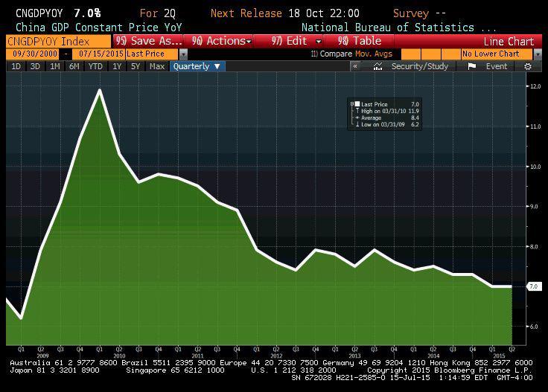
Task: Click the Event flag icon
Action: [x=472, y=66]
